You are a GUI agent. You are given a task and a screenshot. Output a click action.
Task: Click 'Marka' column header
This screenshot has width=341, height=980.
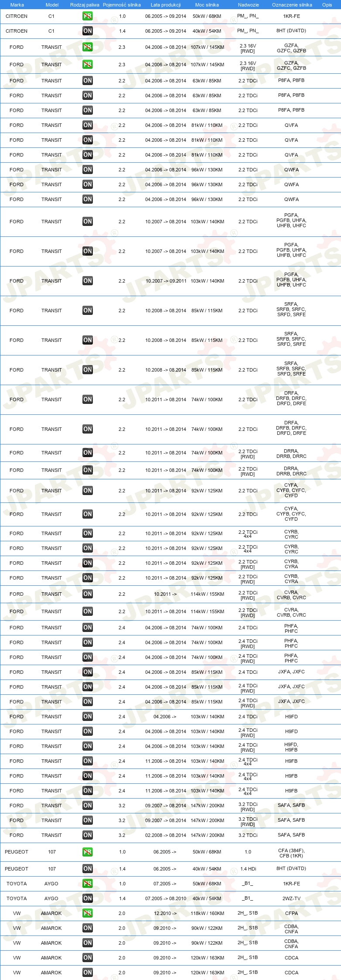click(x=17, y=5)
